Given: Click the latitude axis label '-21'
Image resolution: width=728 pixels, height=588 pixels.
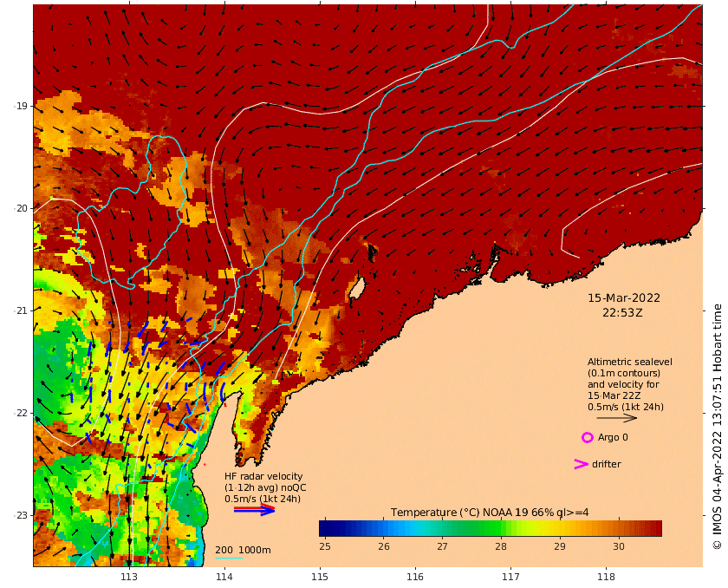Looking at the screenshot, I should 21,310.
